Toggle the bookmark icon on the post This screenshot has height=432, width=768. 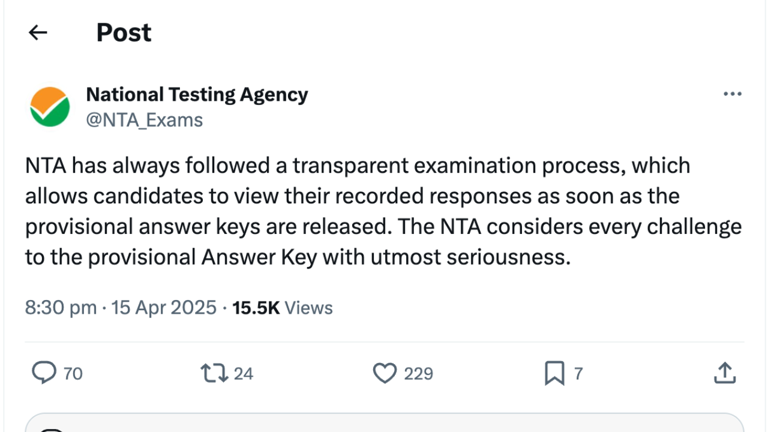(x=554, y=373)
